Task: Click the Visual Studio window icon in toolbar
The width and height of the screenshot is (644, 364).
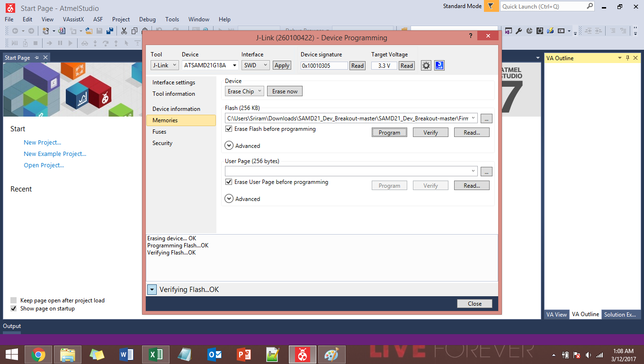Action: pyautogui.click(x=509, y=31)
